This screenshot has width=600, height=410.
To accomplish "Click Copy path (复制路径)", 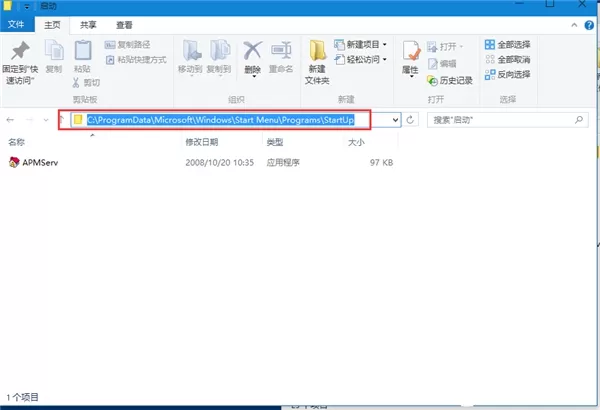I will [x=127, y=45].
